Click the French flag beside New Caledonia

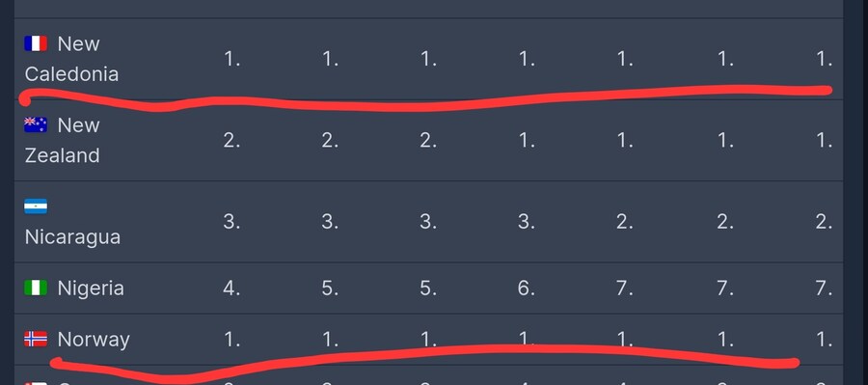pos(36,43)
